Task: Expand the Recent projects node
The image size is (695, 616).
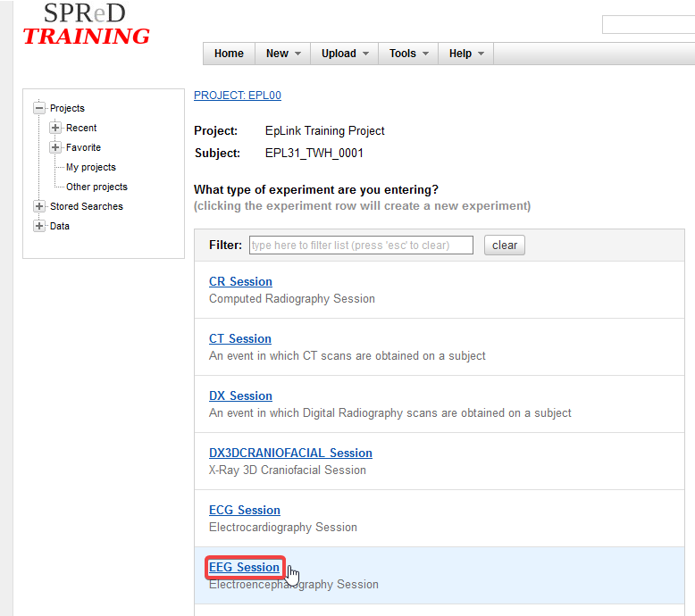Action: [x=55, y=128]
